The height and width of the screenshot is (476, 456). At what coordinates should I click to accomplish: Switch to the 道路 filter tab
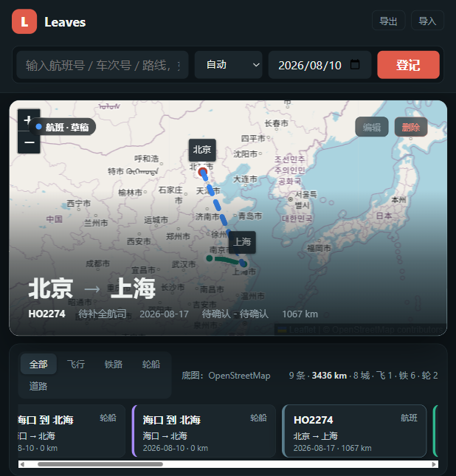point(38,386)
